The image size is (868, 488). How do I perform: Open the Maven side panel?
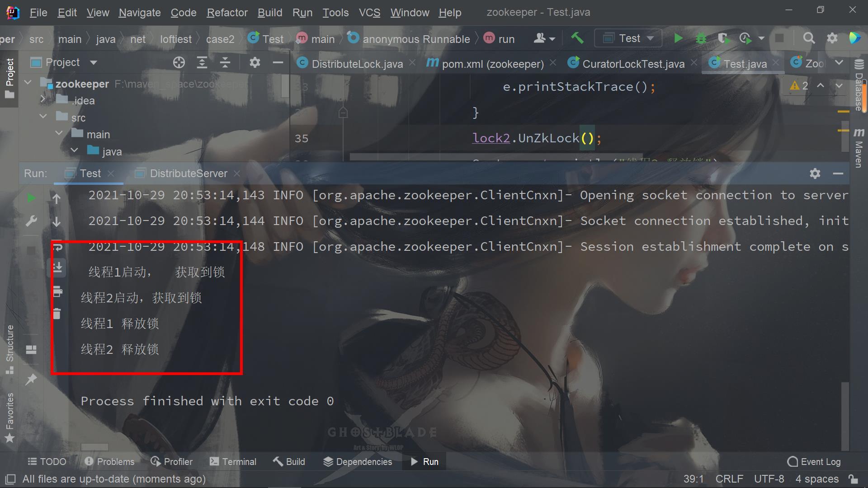click(x=859, y=147)
